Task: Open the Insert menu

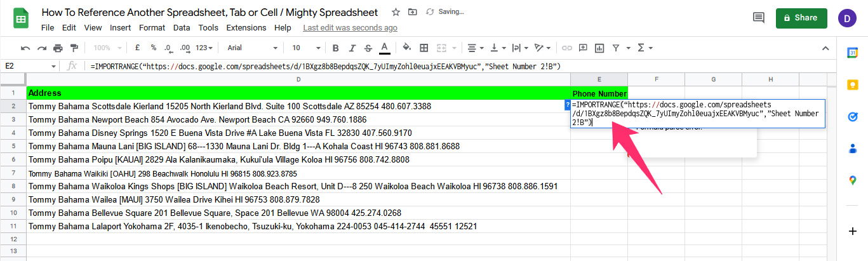Action: (121, 28)
